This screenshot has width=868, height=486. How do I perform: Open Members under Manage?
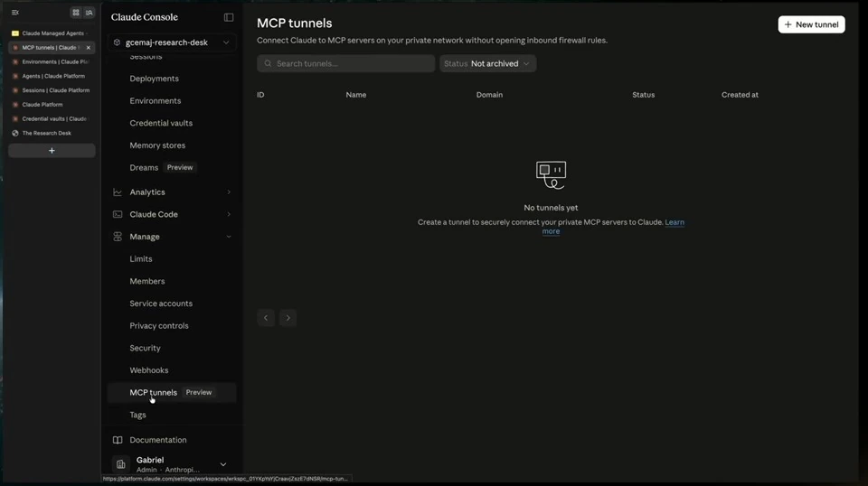point(146,282)
